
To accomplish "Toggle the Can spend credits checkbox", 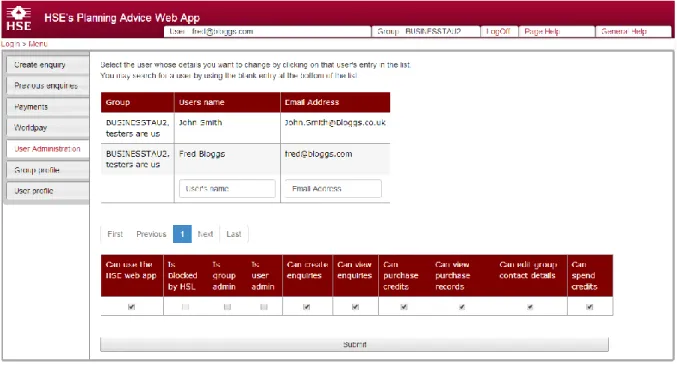I will [x=589, y=307].
